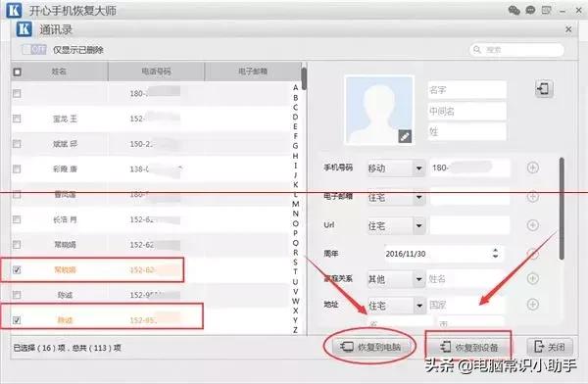Jump to letter S in alphabet index
The image size is (588, 384).
point(296,262)
